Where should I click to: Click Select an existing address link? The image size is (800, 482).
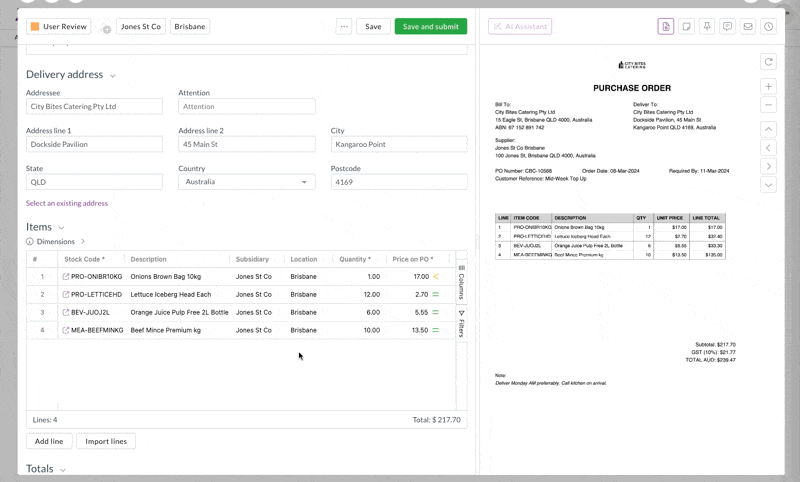(x=67, y=203)
